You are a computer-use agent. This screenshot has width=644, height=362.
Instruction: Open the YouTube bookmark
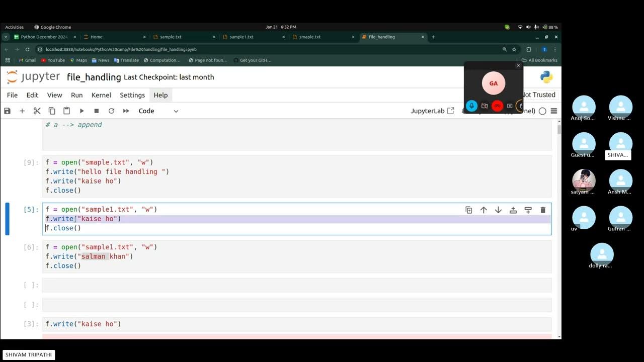pyautogui.click(x=53, y=60)
